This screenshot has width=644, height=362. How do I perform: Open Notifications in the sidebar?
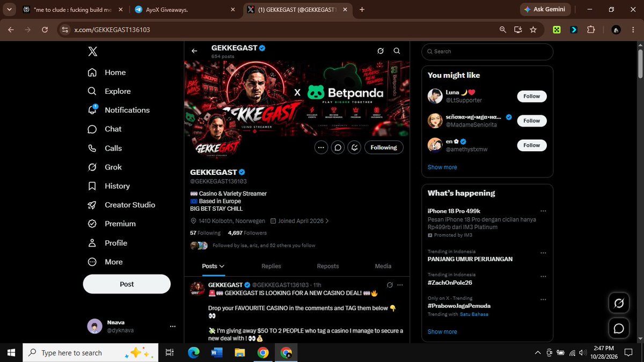pos(119,110)
